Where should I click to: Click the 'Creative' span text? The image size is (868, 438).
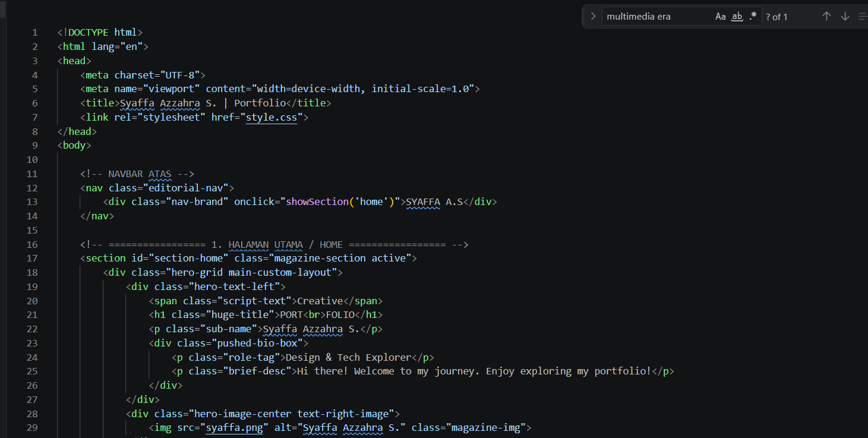(320, 301)
